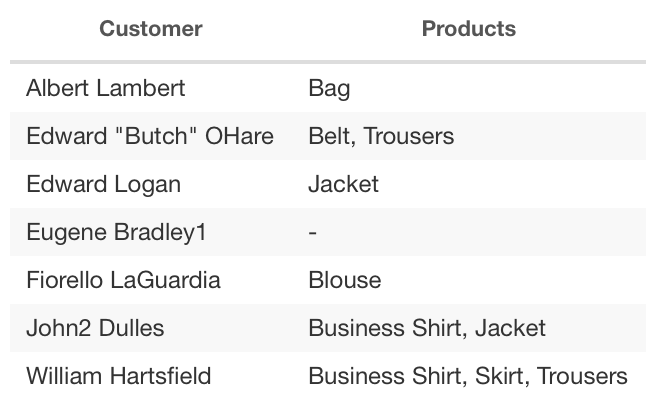
Task: Click Edward "Butch" OHare customer name
Action: (150, 136)
